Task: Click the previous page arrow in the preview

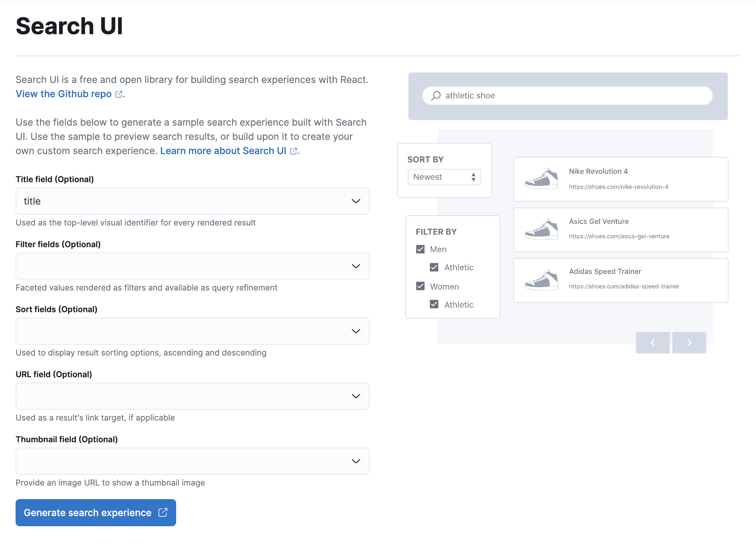Action: pyautogui.click(x=653, y=342)
